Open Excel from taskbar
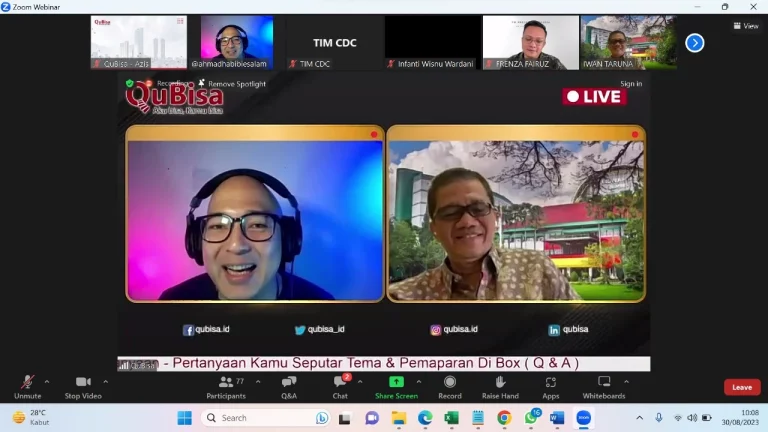The height and width of the screenshot is (432, 768). tap(451, 418)
